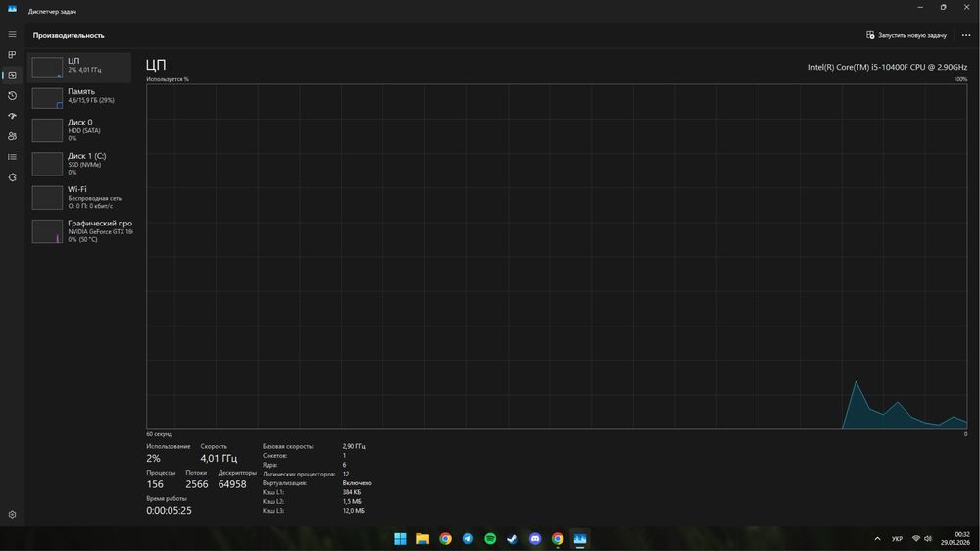
Task: Select the CPU (ЦП) performance item
Action: click(x=79, y=67)
